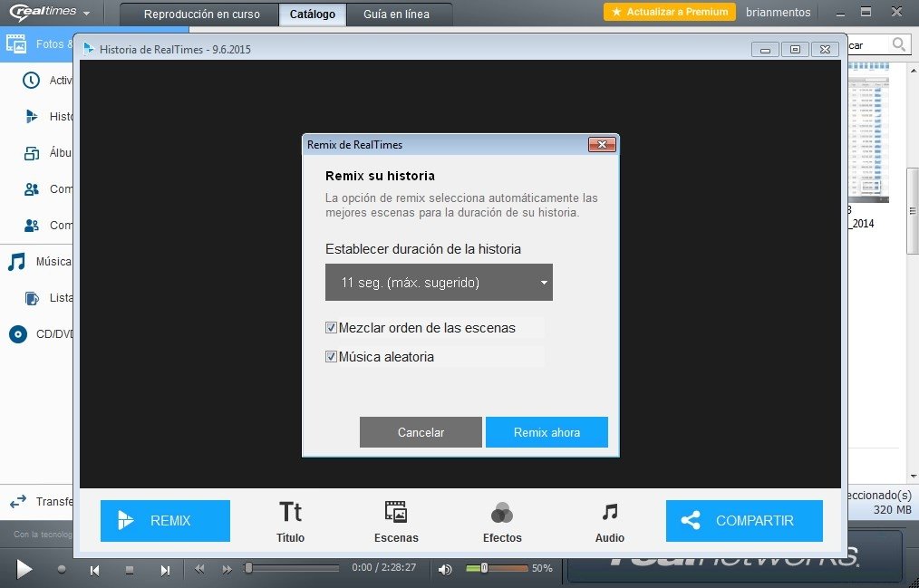Image resolution: width=919 pixels, height=588 pixels.
Task: Open the Escenas scenes tool
Action: [x=396, y=521]
